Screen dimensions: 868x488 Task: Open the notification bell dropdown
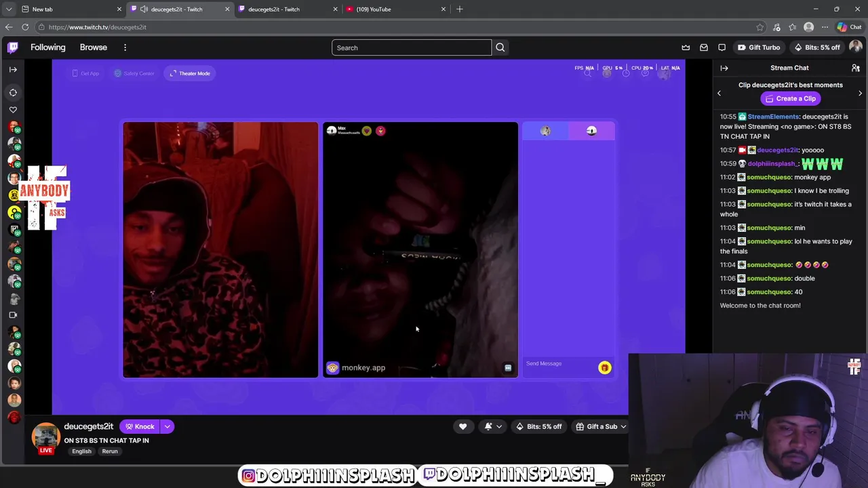click(493, 426)
